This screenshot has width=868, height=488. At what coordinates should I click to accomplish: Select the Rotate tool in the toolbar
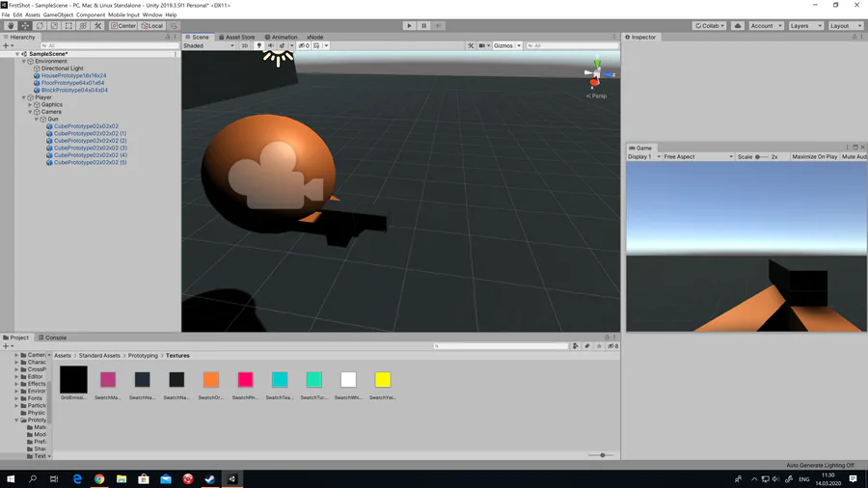40,25
